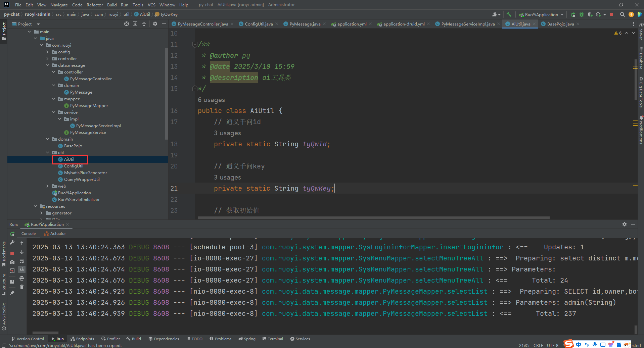Viewport: 644px width, 348px height.
Task: Pin the Run tab with pushpin icon
Action: pyautogui.click(x=12, y=293)
